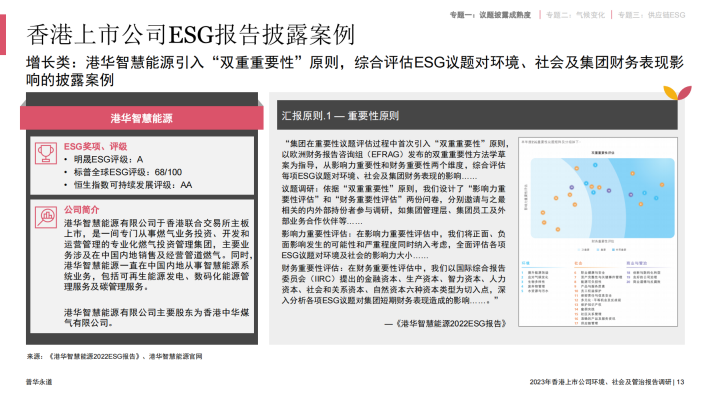Select the 香港上市公司ESG报告披露案例 title
This screenshot has width=710, height=399.
point(190,35)
